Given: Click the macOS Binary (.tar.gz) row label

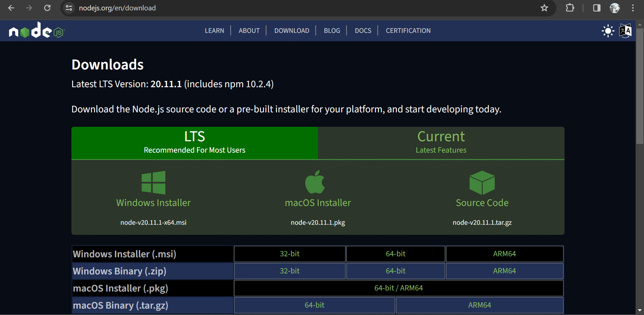Looking at the screenshot, I should (x=120, y=305).
